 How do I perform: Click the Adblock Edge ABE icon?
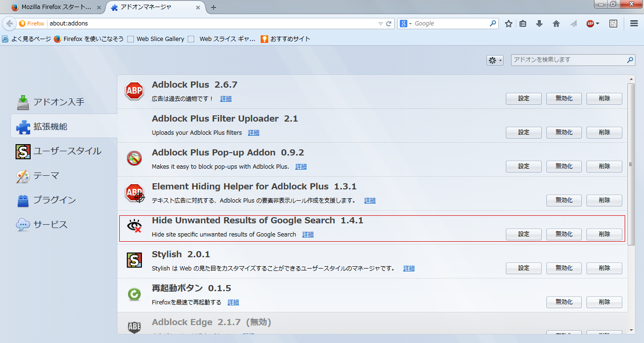134,327
